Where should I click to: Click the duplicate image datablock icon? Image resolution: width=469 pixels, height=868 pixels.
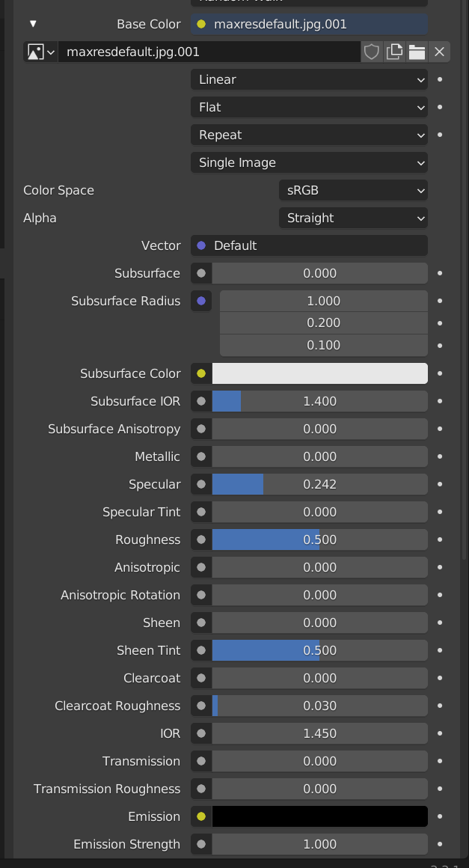394,52
